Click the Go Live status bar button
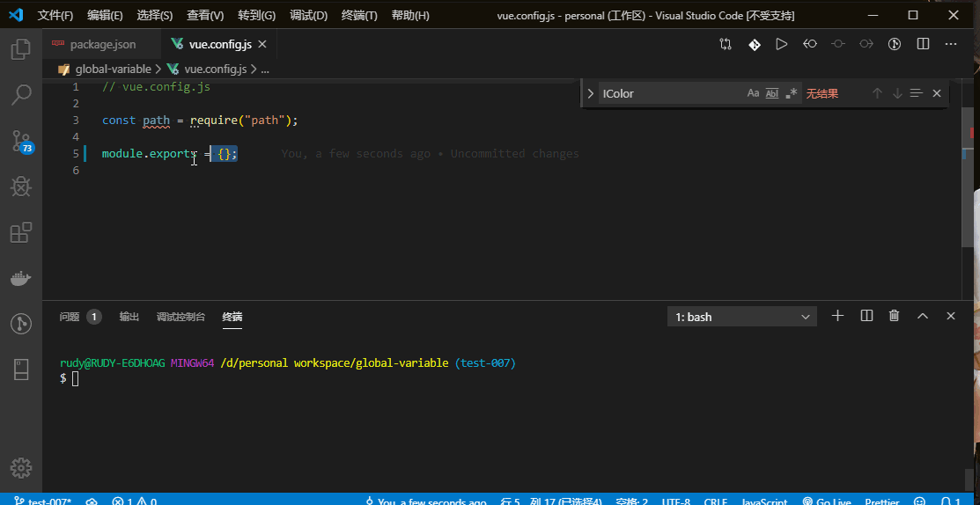 828,501
